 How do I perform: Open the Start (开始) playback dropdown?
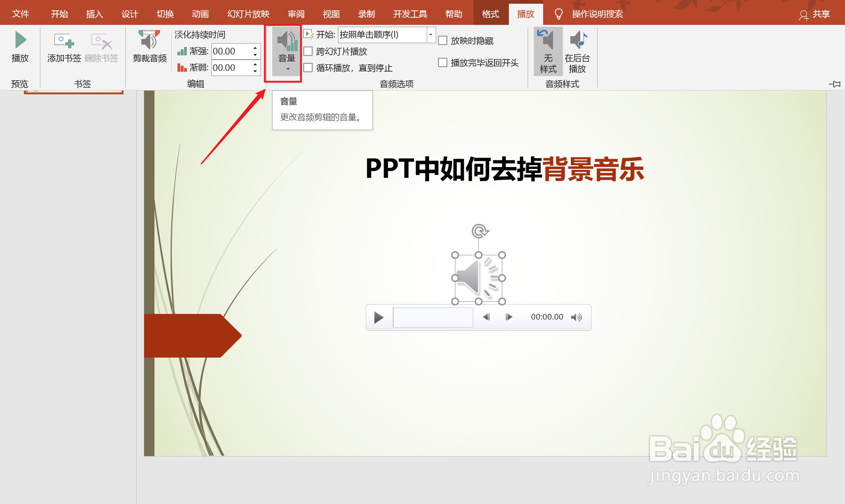(x=431, y=35)
